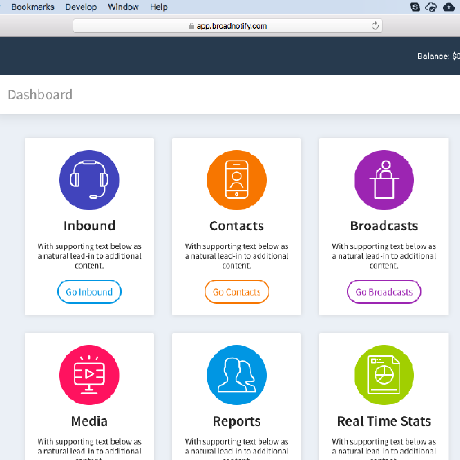The width and height of the screenshot is (460, 460).
Task: Click the Go Broadcasts button
Action: [x=384, y=292]
